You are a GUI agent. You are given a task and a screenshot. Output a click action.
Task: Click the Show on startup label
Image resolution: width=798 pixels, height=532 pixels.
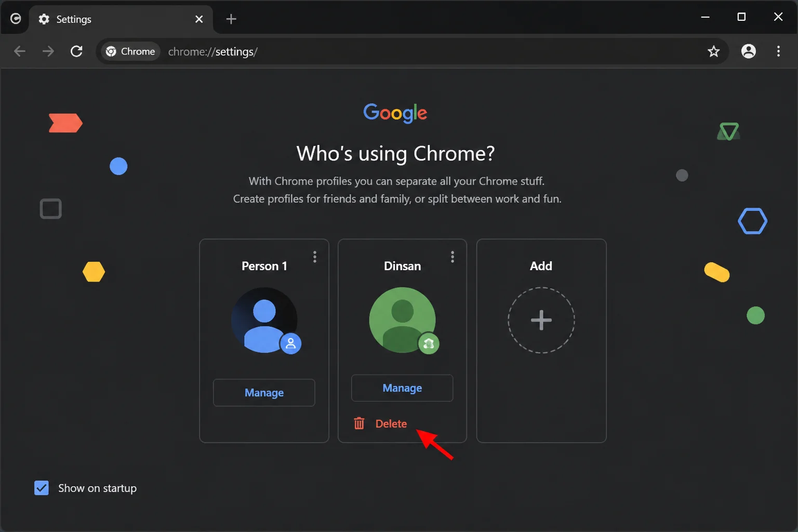click(98, 488)
